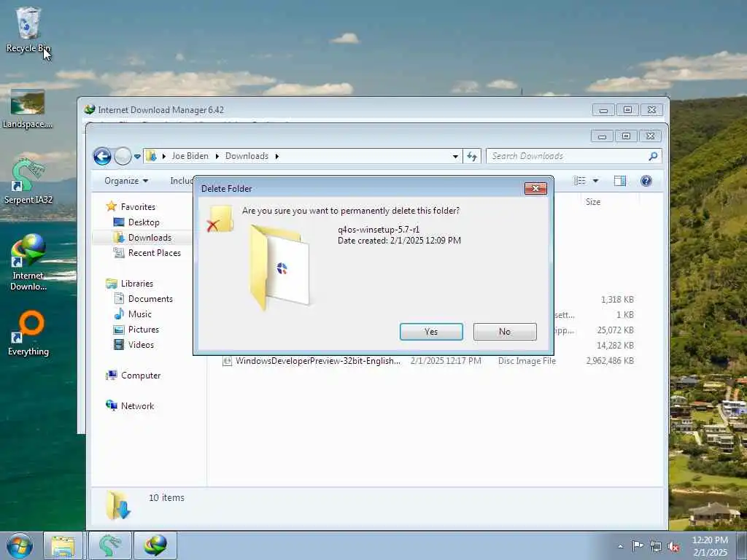Expand the arrow before Joe Biden in path

click(x=164, y=156)
